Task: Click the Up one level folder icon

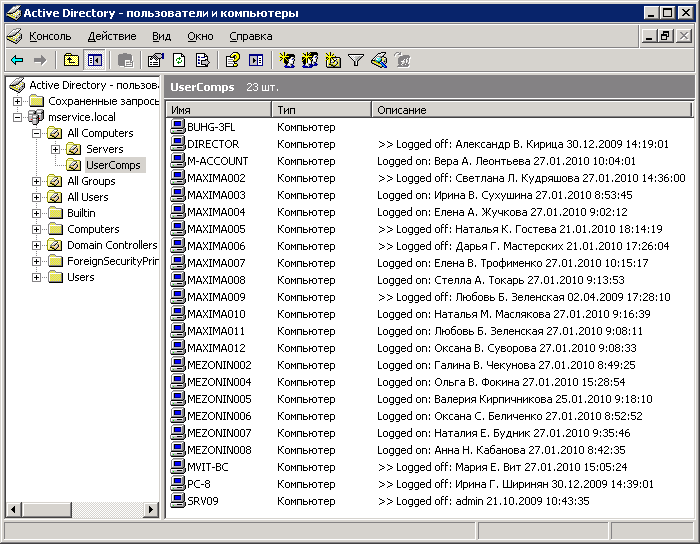Action: [71, 61]
